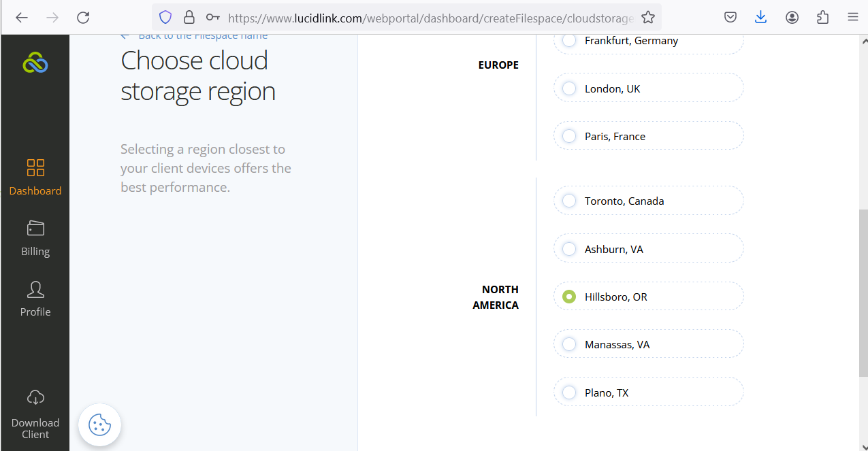The height and width of the screenshot is (451, 868).
Task: Pick Ashburn, VA as region
Action: [x=569, y=250]
